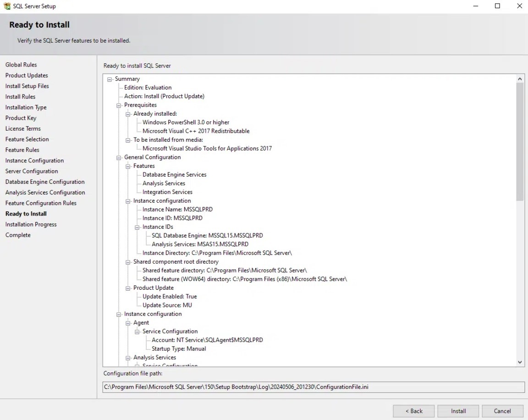The image size is (528, 420).
Task: Go back with the Back button
Action: (413, 411)
